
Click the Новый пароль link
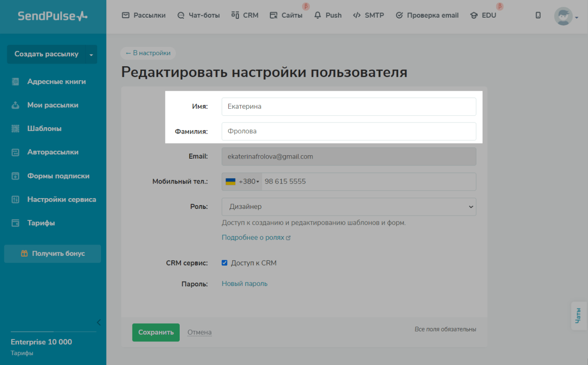[244, 284]
